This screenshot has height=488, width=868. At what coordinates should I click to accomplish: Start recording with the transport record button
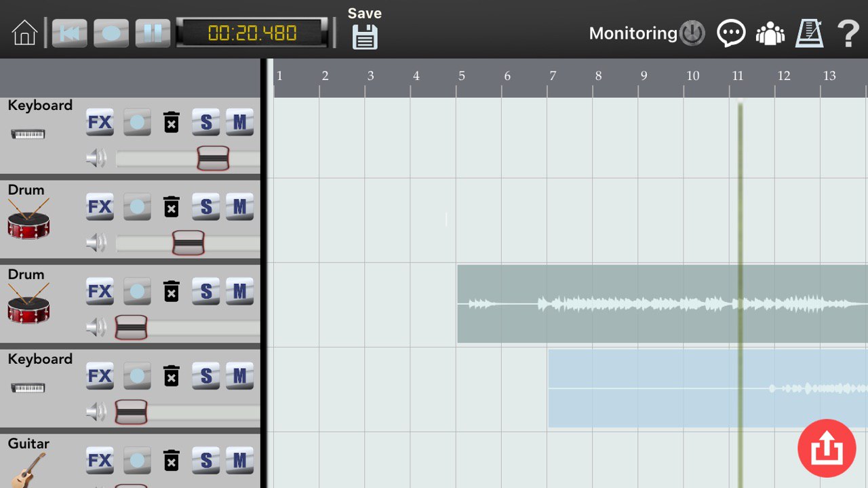tap(111, 33)
